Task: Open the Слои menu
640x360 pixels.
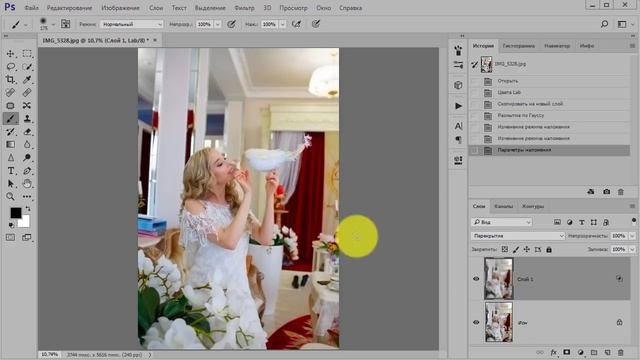Action: coord(156,8)
